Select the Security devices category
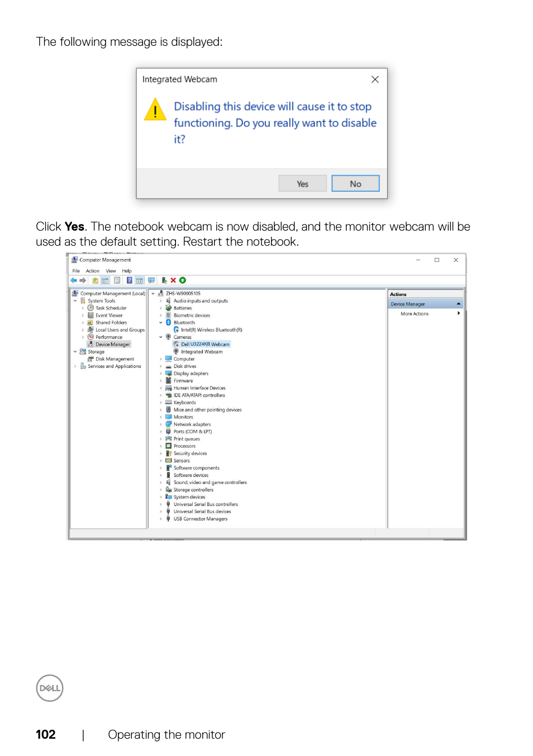The width and height of the screenshot is (533, 756). click(191, 453)
